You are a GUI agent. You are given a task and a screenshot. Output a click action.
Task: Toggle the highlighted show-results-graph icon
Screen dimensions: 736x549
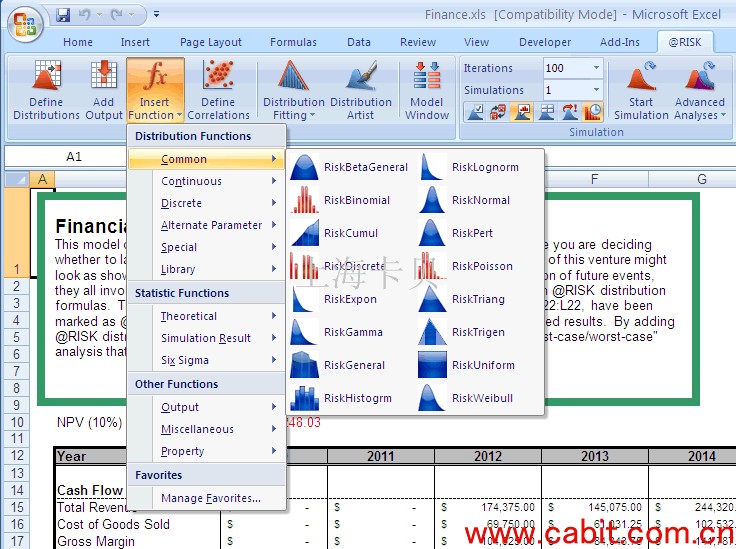tap(522, 112)
